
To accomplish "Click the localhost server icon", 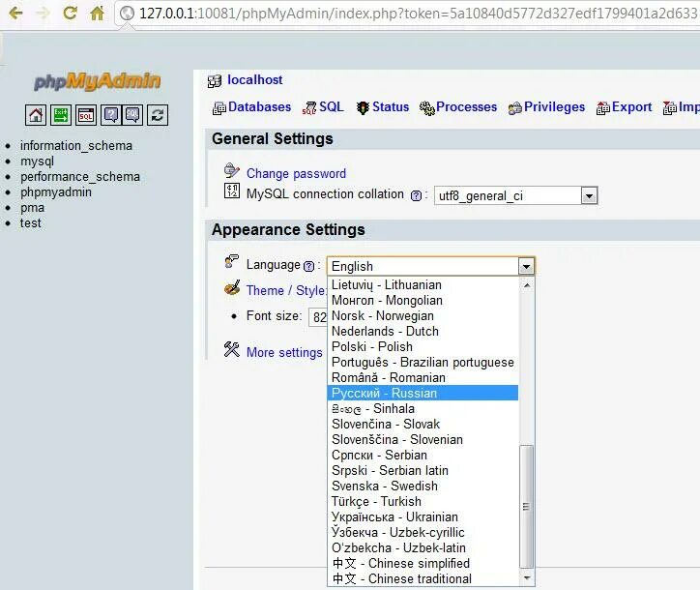I will coord(215,81).
